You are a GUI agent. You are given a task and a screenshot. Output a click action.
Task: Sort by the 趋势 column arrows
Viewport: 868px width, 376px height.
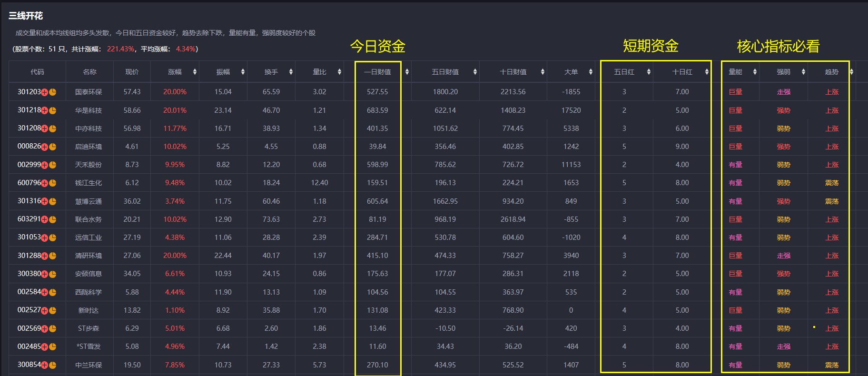(851, 72)
